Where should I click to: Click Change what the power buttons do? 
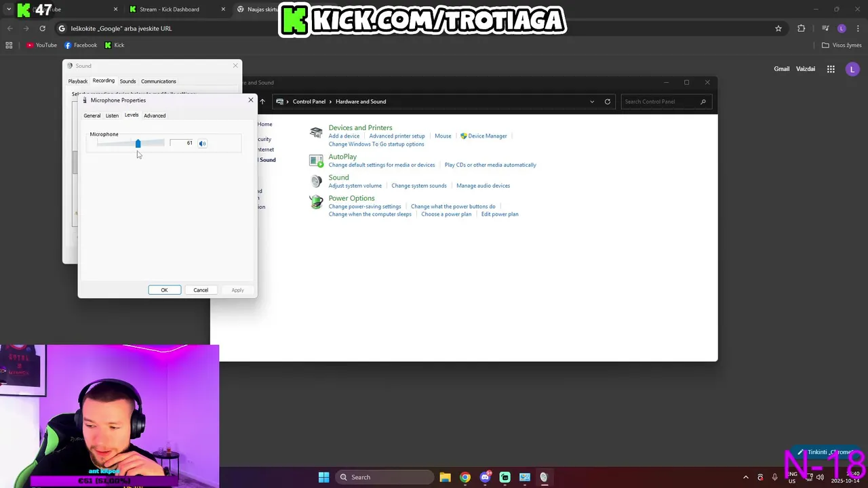pyautogui.click(x=453, y=207)
